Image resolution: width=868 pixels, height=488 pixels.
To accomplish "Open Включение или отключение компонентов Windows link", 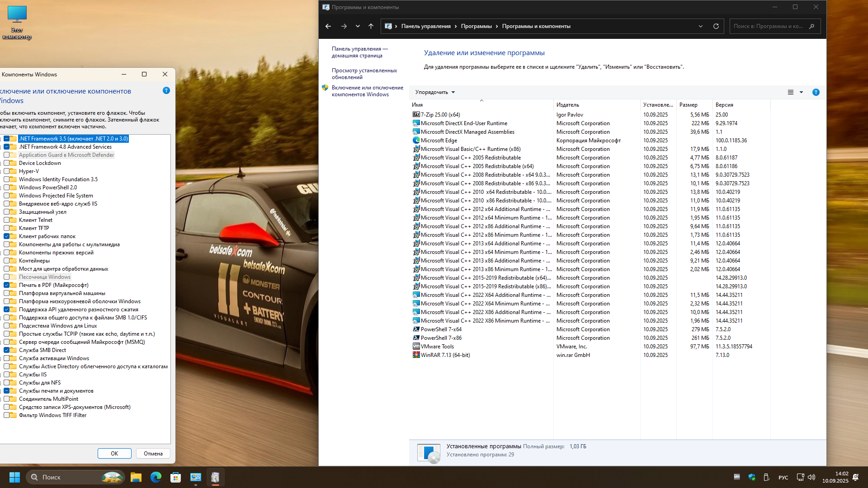I will pos(368,91).
